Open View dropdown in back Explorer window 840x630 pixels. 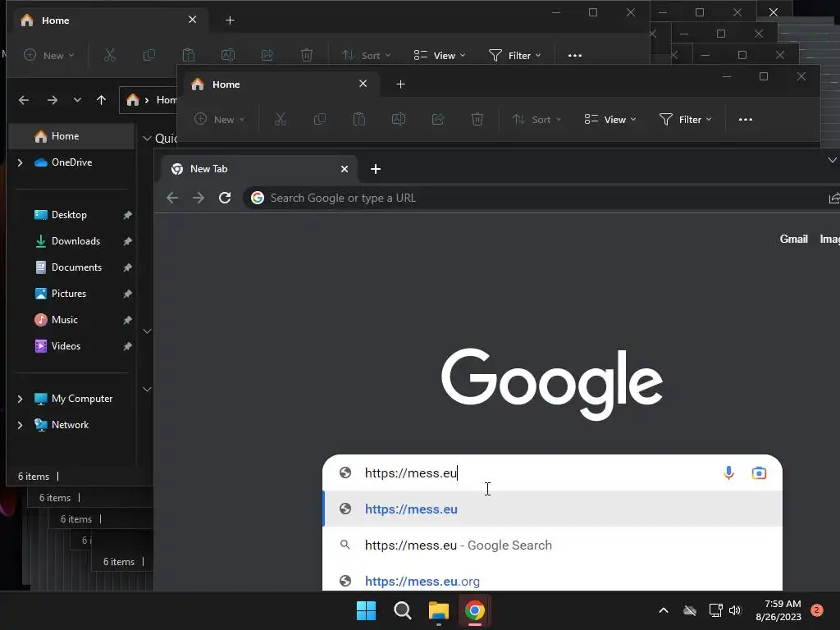[x=440, y=55]
